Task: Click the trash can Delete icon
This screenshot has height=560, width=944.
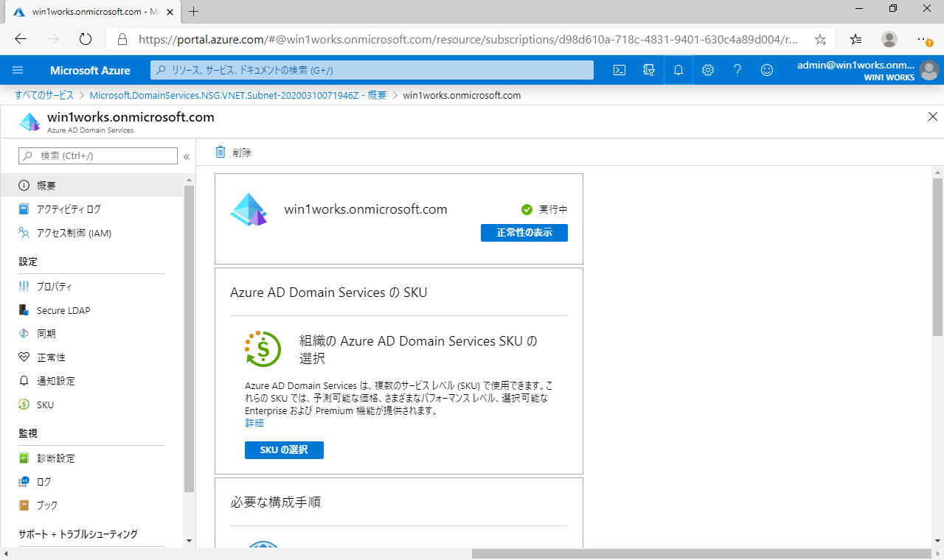Action: pyautogui.click(x=221, y=152)
